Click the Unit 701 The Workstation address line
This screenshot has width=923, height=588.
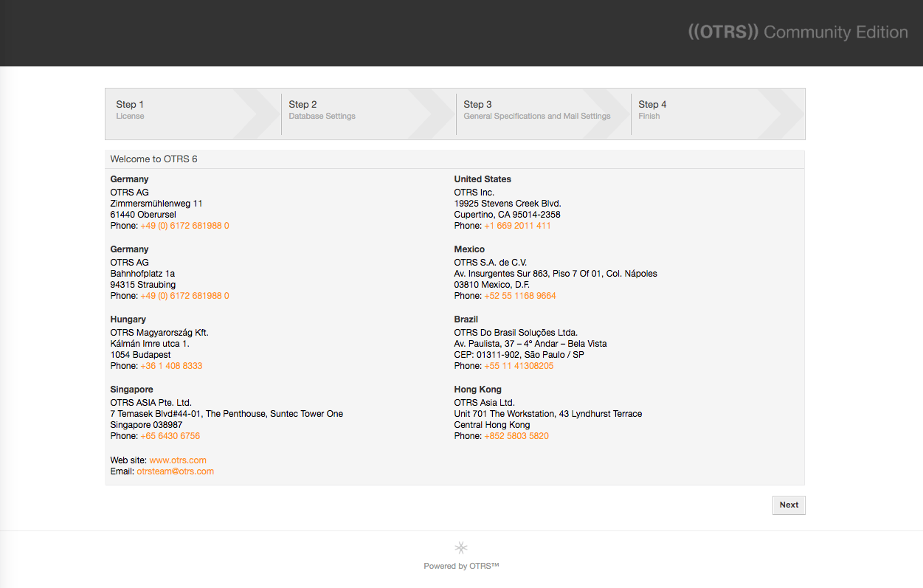548,414
